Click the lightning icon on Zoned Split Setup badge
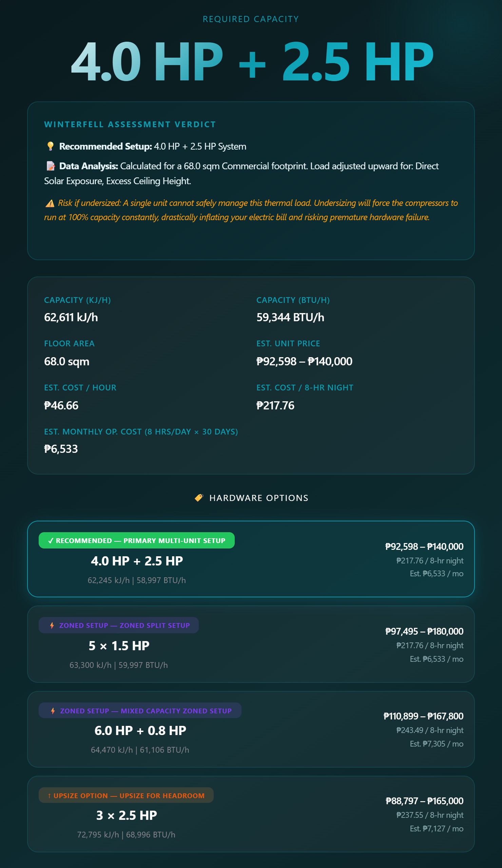The image size is (502, 868). pyautogui.click(x=52, y=625)
